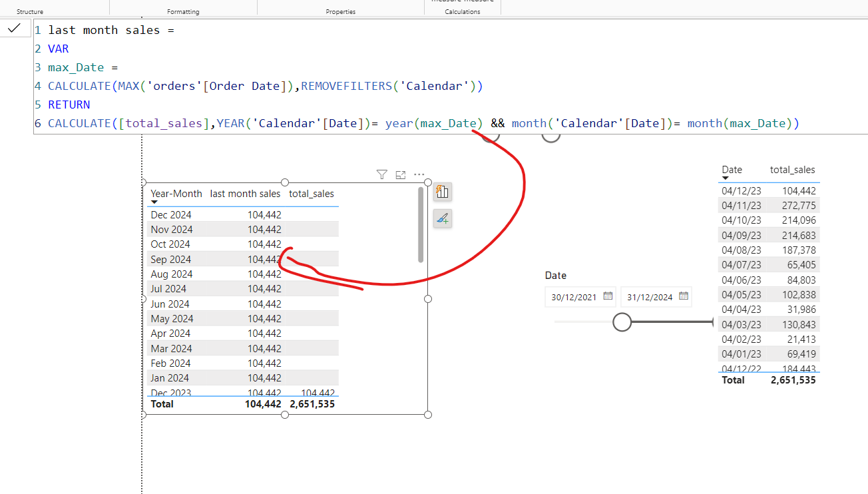Place cursor on formula line 4 with REMOVEFILTERS
The image size is (868, 494).
[x=265, y=86]
